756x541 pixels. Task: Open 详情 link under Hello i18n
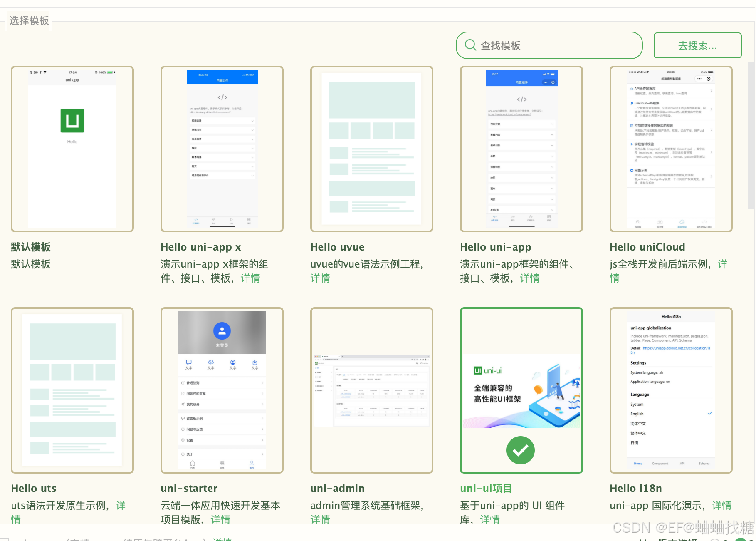[x=721, y=506]
